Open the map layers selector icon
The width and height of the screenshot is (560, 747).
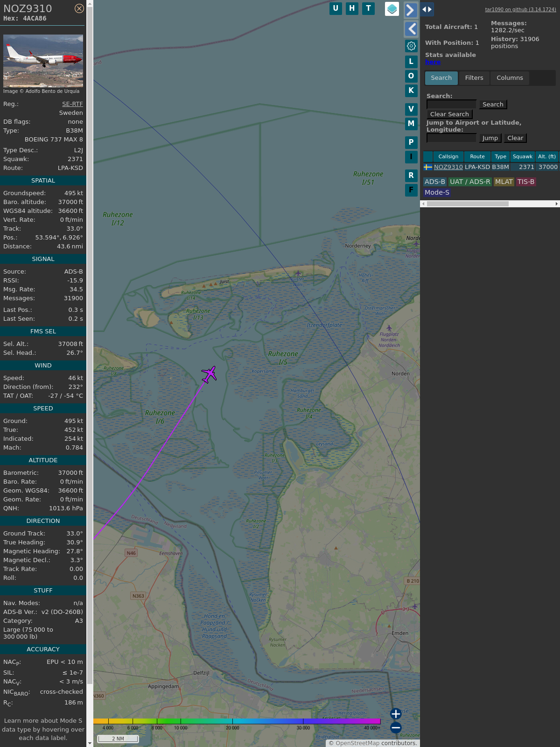392,9
